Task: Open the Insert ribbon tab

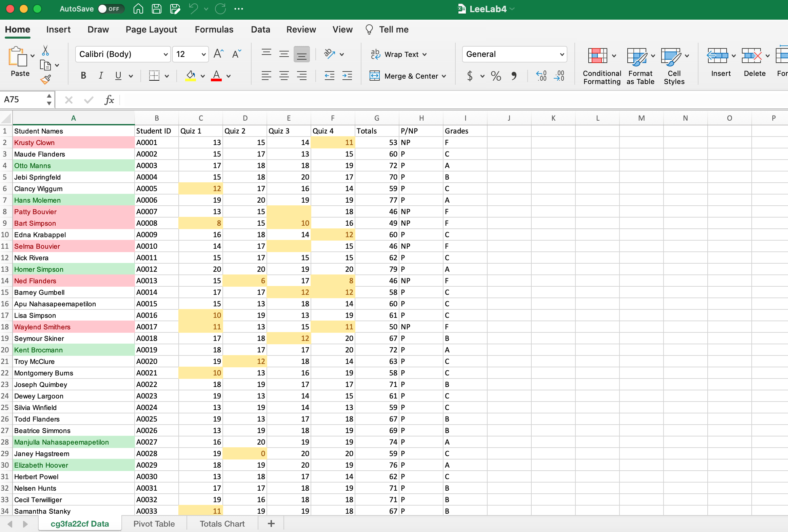Action: coord(58,29)
